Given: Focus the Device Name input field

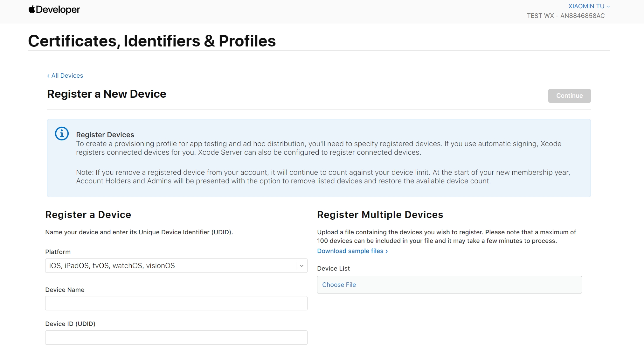Looking at the screenshot, I should 176,303.
